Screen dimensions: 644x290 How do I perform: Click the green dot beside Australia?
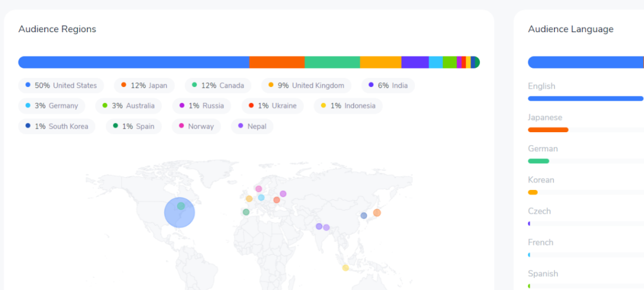coord(105,105)
